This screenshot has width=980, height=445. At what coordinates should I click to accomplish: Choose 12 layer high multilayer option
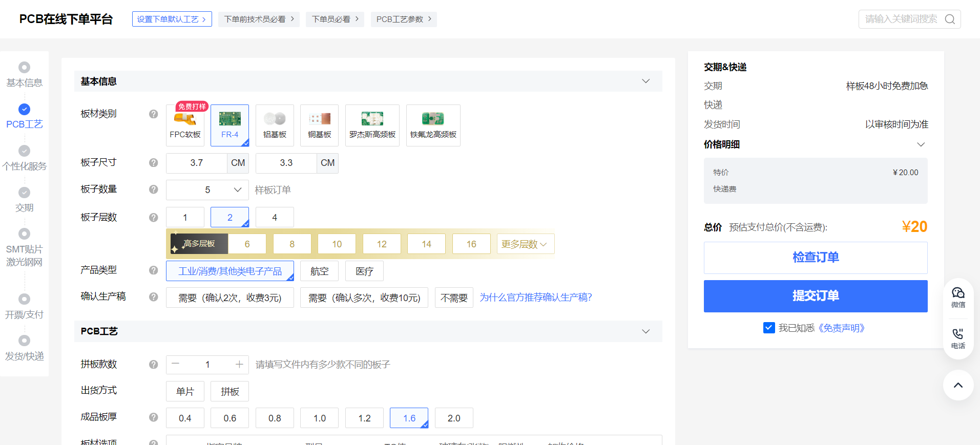tap(382, 244)
